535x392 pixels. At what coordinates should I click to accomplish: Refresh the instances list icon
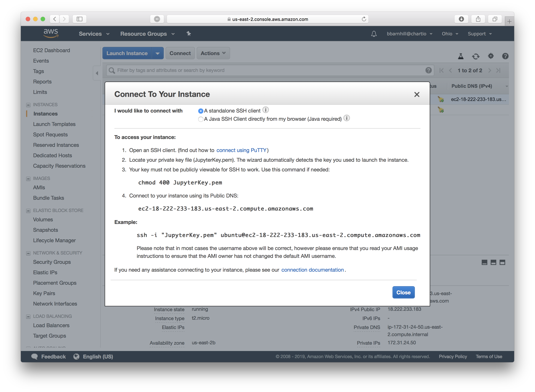coord(475,56)
